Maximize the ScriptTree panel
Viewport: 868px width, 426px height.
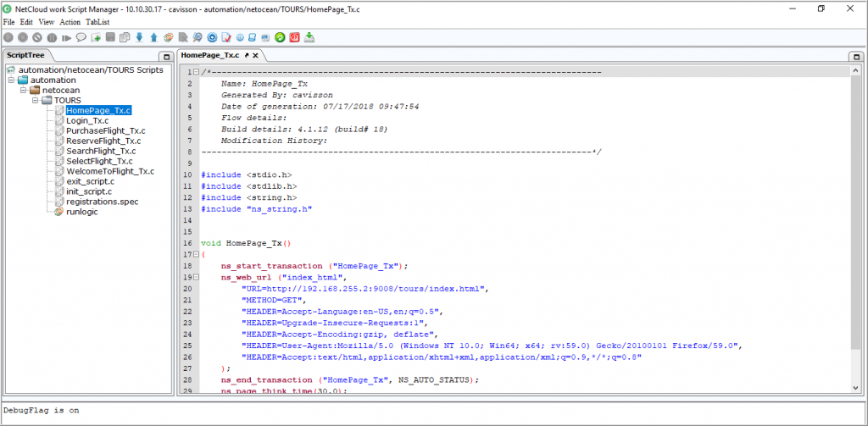(166, 56)
